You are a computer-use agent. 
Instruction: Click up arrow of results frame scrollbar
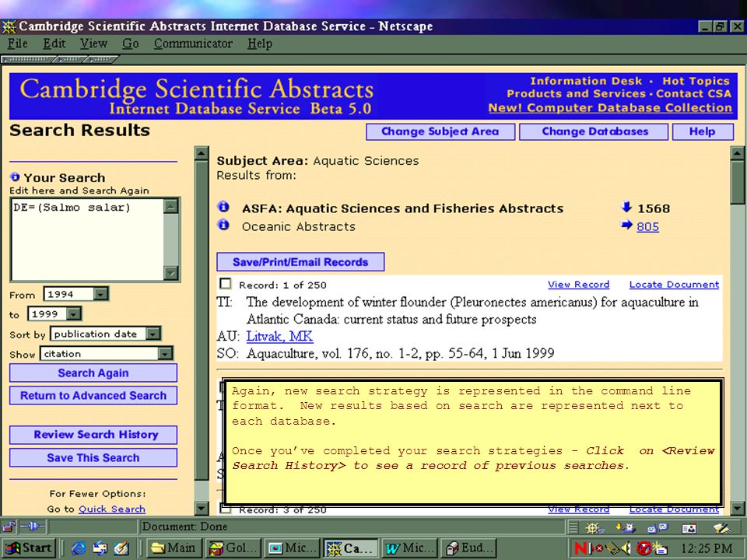(x=737, y=153)
